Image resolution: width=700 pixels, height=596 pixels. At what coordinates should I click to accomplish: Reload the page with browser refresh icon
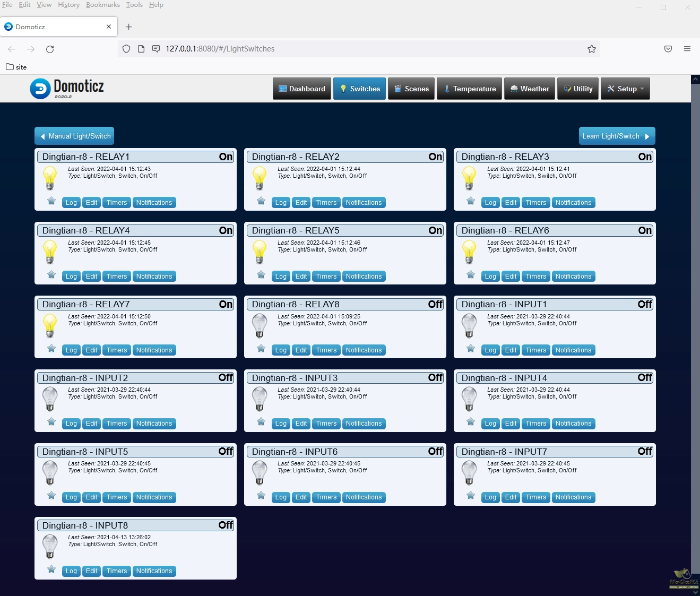pyautogui.click(x=50, y=49)
